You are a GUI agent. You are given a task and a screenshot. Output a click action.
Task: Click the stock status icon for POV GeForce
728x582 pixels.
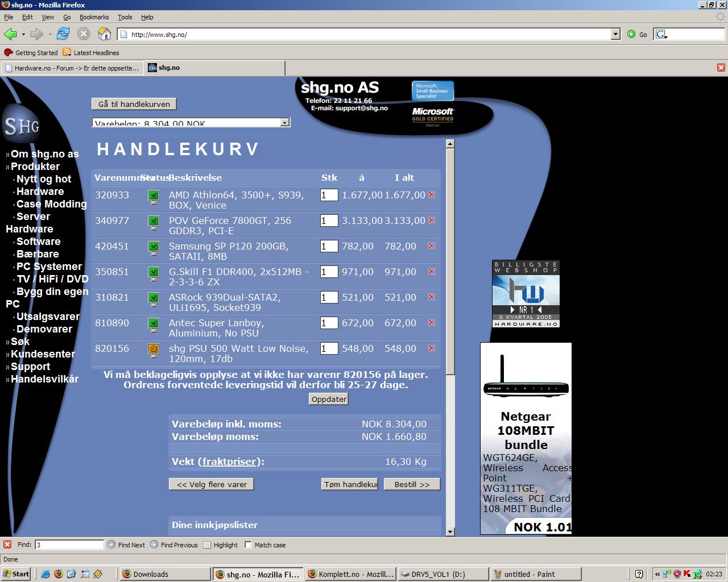[154, 222]
